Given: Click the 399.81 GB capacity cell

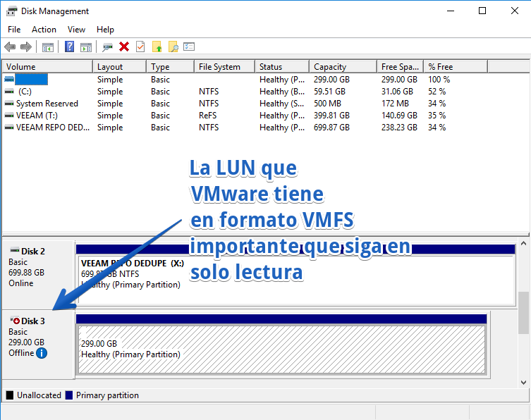Looking at the screenshot, I should tap(331, 116).
